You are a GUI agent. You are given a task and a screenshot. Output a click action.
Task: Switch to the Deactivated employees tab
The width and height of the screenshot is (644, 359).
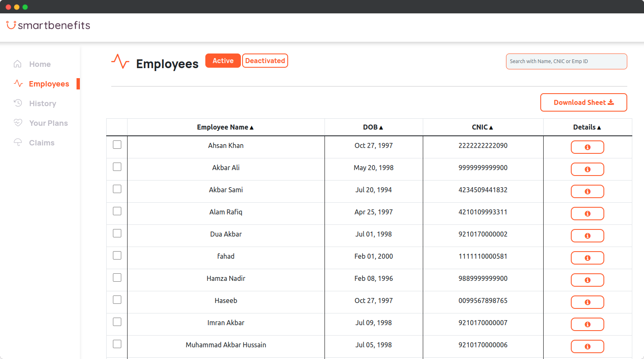265,61
